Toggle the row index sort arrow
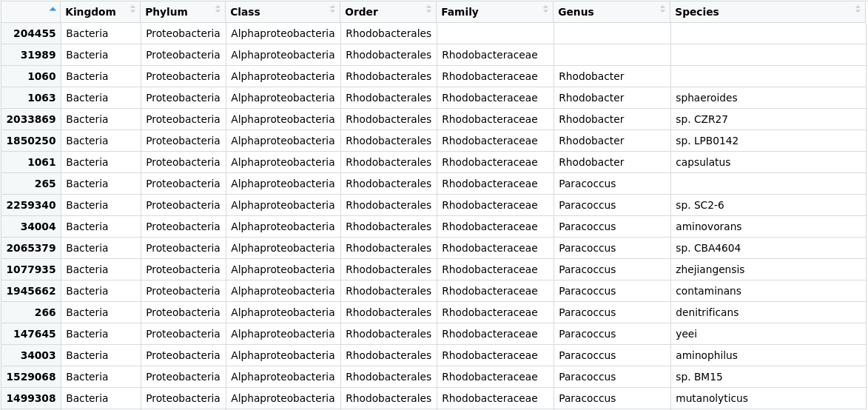This screenshot has height=410, width=868. pyautogui.click(x=53, y=9)
